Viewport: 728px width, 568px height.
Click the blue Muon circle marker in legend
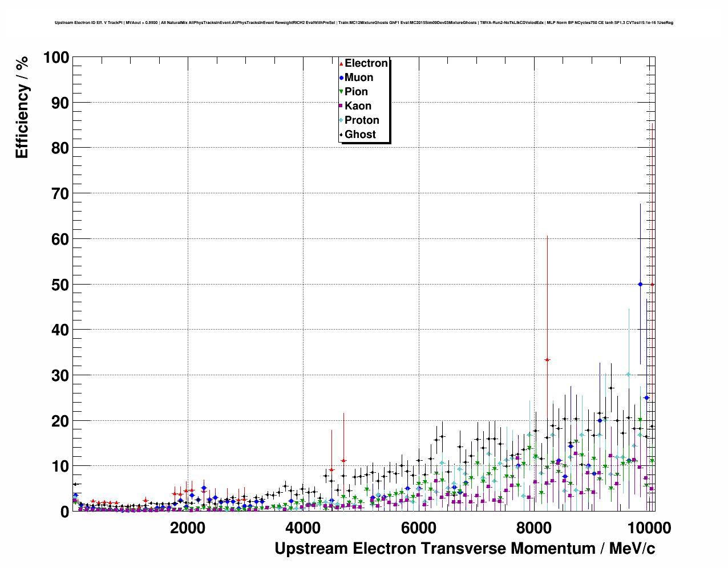click(341, 78)
